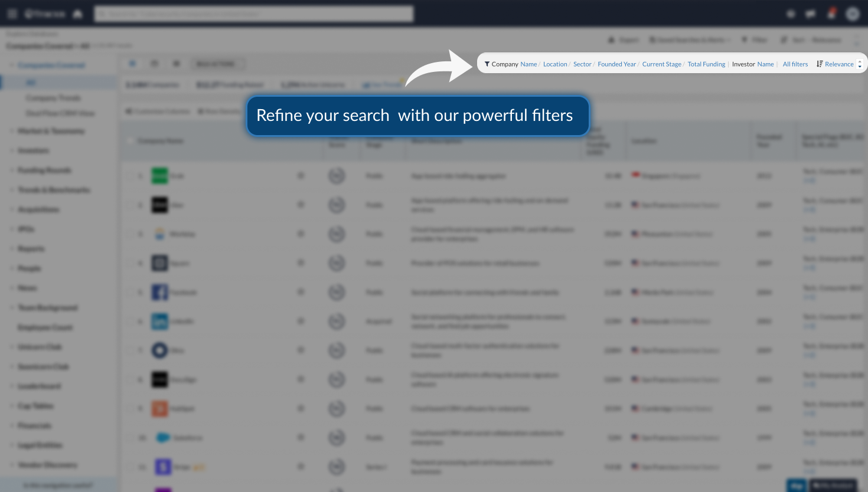Check the checkbox for the Facebook row
The height and width of the screenshot is (492, 868).
click(130, 292)
